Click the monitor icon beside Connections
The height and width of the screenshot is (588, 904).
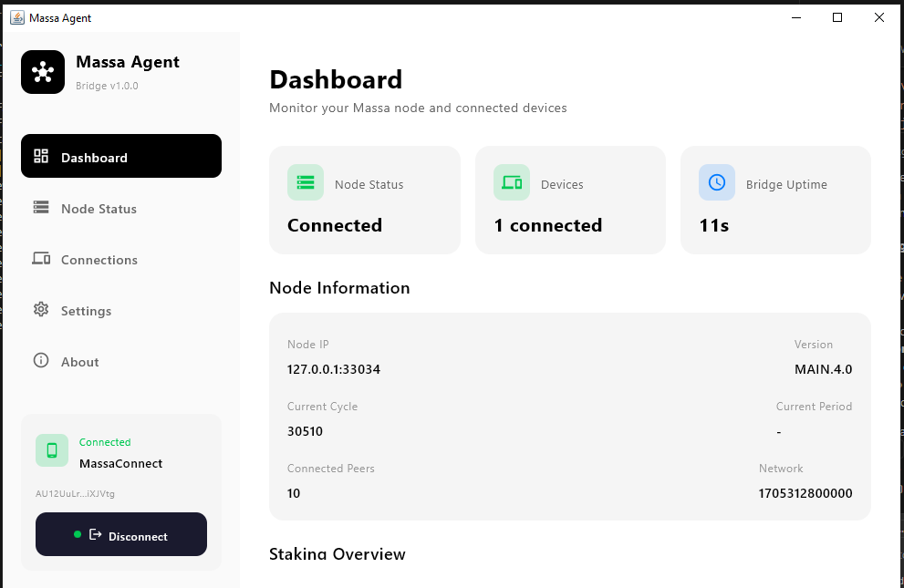coord(41,259)
